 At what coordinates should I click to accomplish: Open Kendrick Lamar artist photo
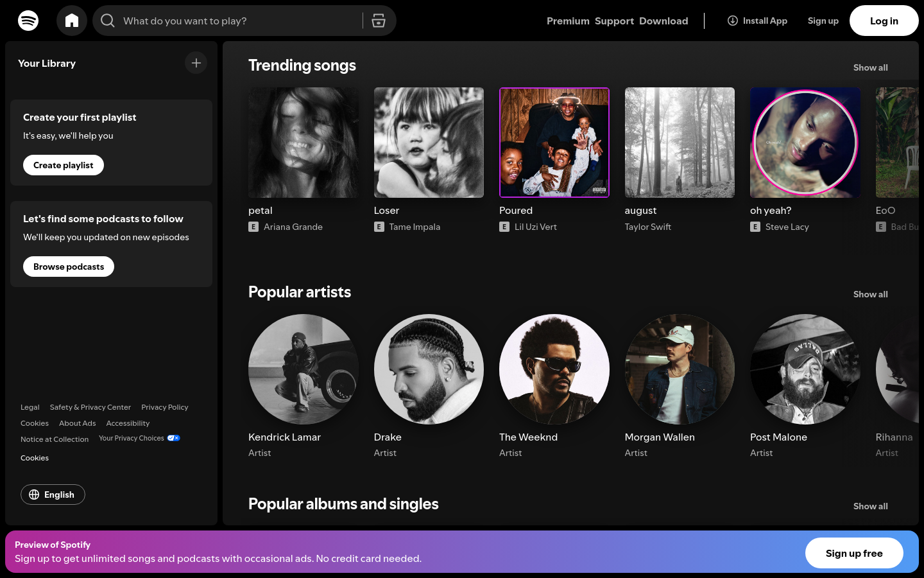pyautogui.click(x=304, y=369)
